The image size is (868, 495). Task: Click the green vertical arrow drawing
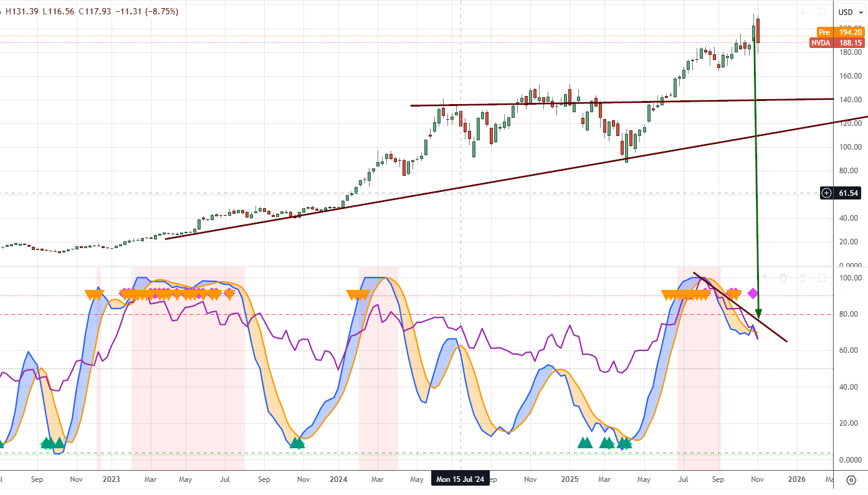pyautogui.click(x=756, y=187)
